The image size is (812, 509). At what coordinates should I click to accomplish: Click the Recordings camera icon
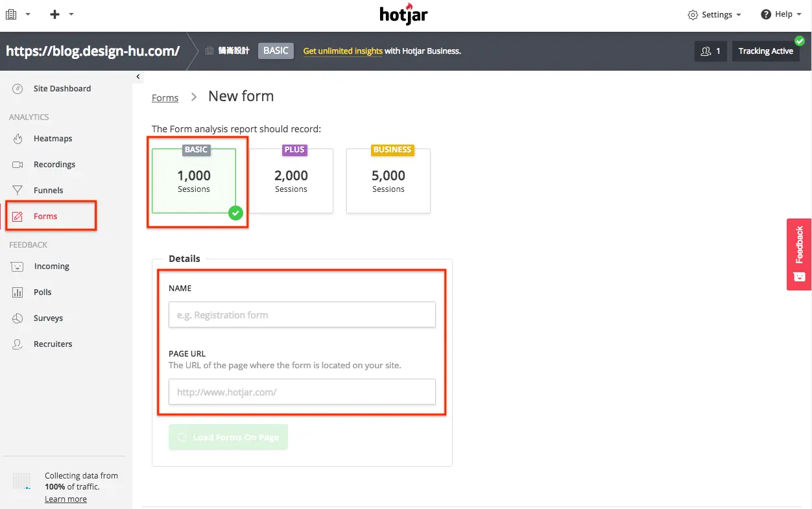click(18, 165)
